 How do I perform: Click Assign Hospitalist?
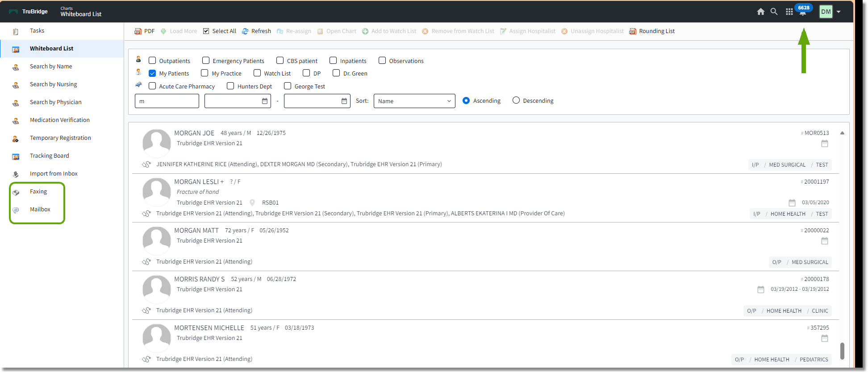(528, 31)
